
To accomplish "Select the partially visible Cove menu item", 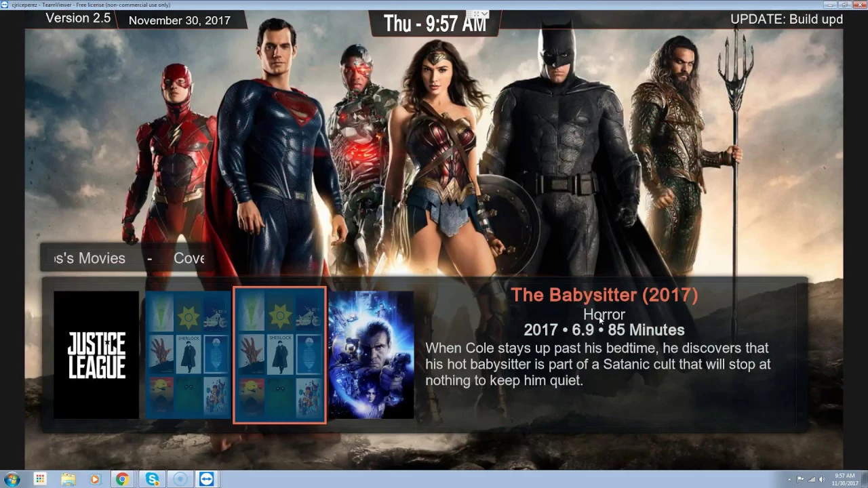I will click(x=189, y=258).
